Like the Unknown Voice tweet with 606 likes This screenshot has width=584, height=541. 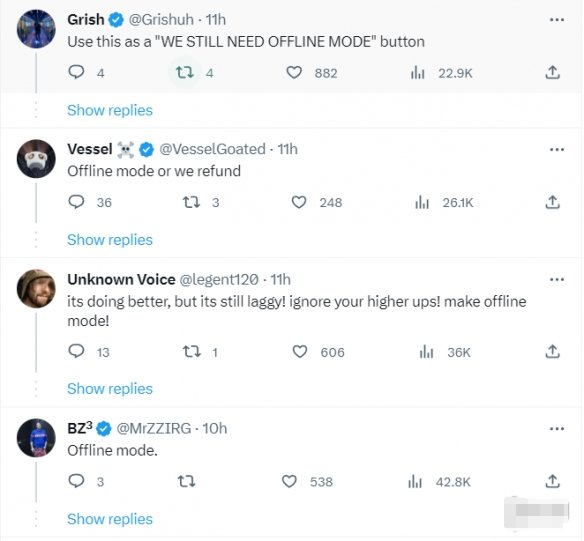[299, 351]
